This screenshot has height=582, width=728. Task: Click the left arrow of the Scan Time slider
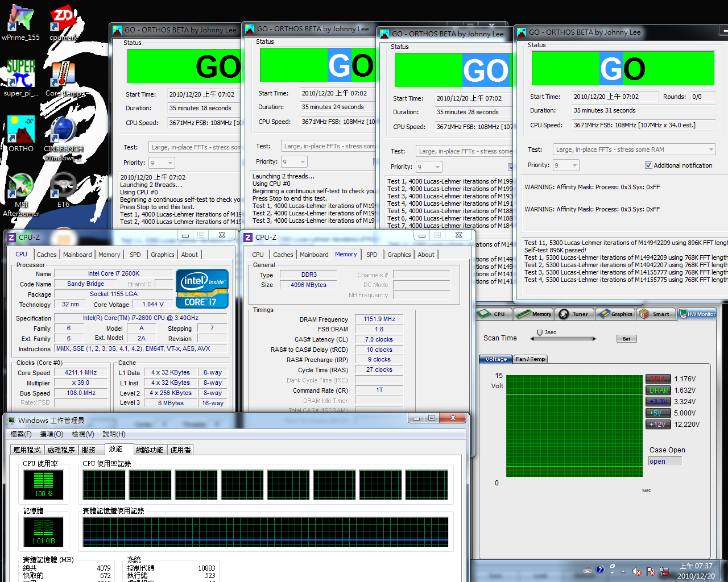click(532, 339)
